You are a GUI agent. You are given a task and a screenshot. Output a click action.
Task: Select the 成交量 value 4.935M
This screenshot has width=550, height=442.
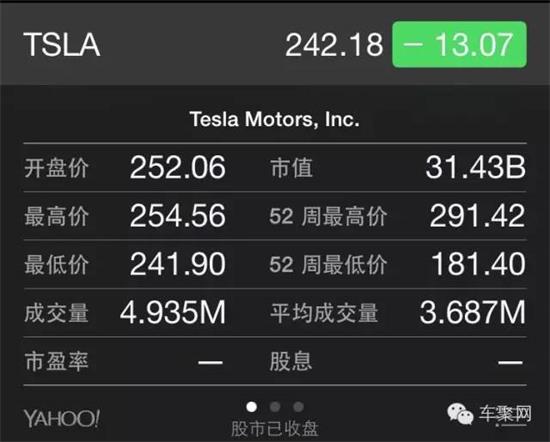click(x=173, y=312)
